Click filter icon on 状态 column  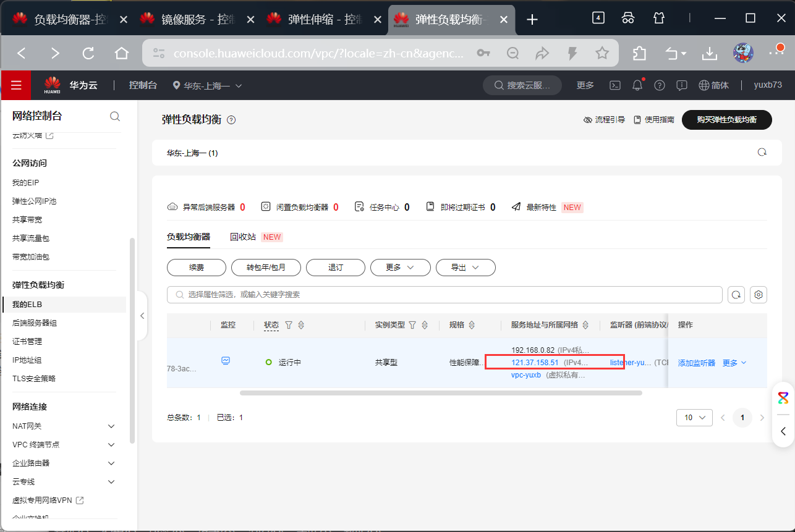[288, 325]
